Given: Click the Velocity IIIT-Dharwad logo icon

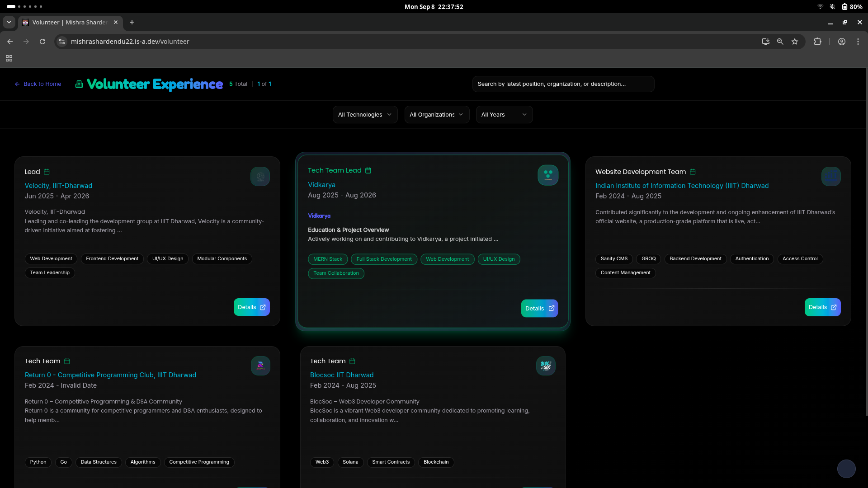Looking at the screenshot, I should pos(260,177).
